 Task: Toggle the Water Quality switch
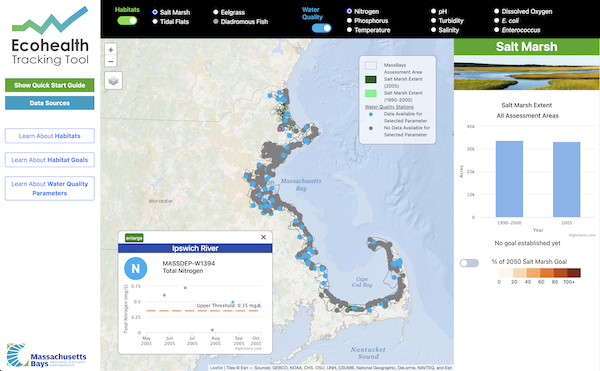(321, 28)
